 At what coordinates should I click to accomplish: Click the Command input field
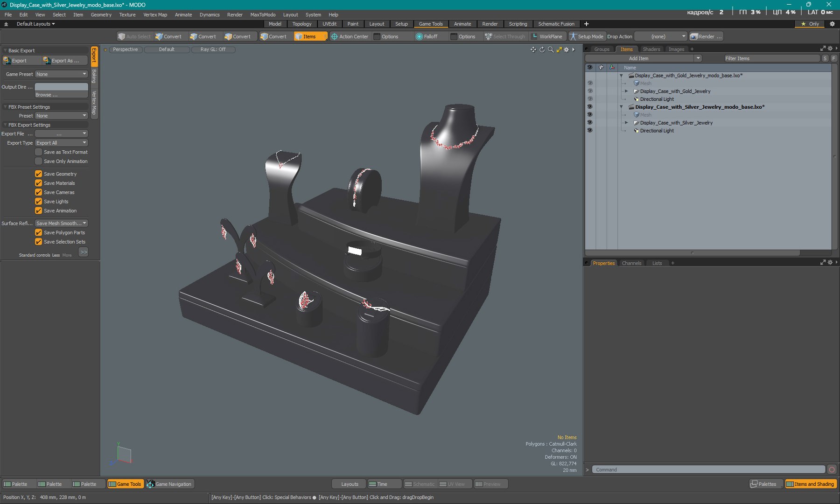tap(708, 469)
